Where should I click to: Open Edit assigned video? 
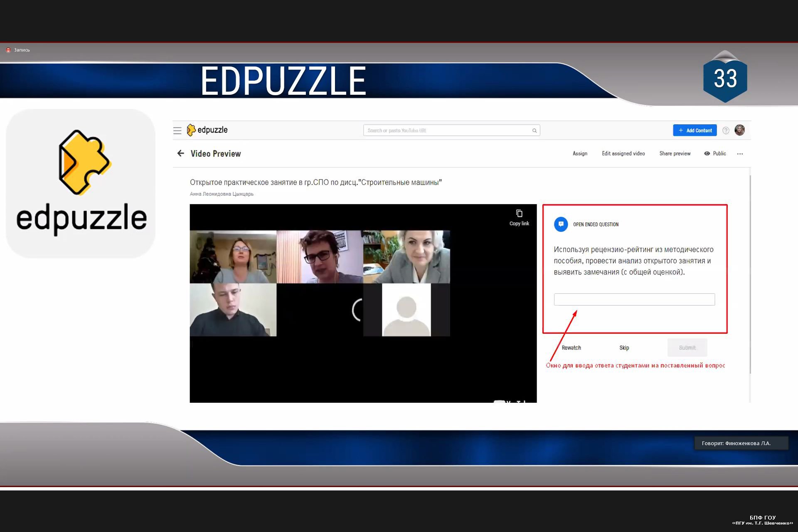click(x=623, y=153)
